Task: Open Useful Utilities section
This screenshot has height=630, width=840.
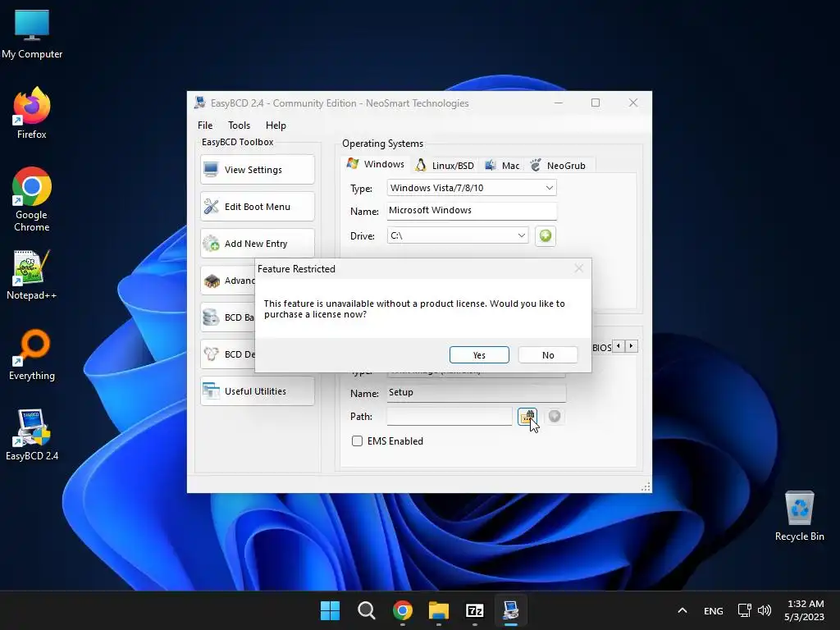Action: 257,391
